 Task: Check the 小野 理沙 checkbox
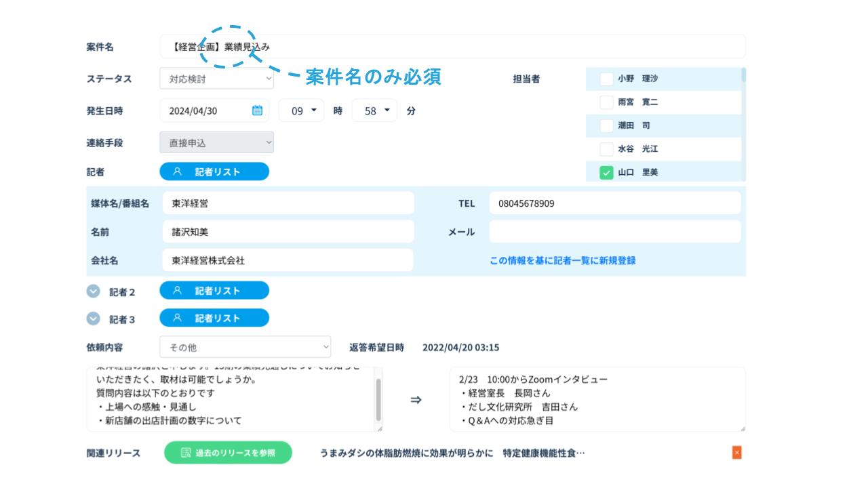tap(606, 79)
